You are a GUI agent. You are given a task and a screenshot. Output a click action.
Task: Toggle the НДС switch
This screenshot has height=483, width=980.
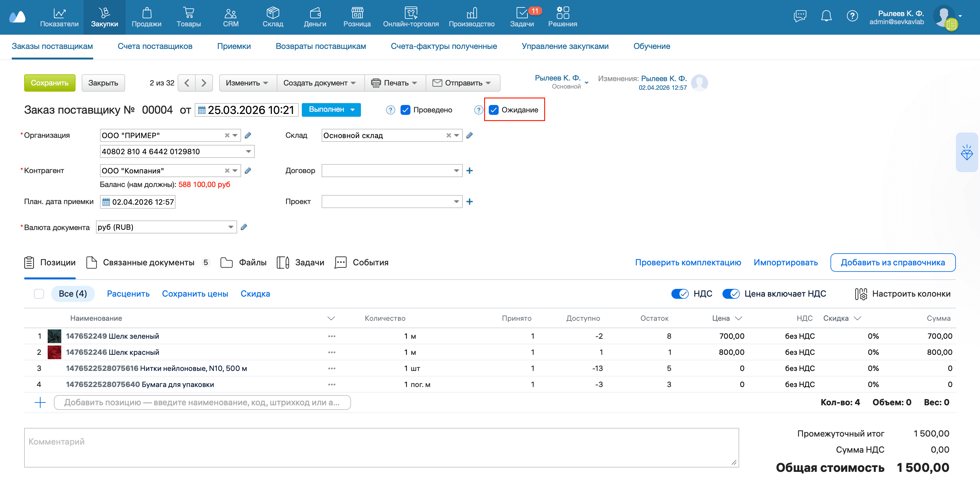(680, 294)
